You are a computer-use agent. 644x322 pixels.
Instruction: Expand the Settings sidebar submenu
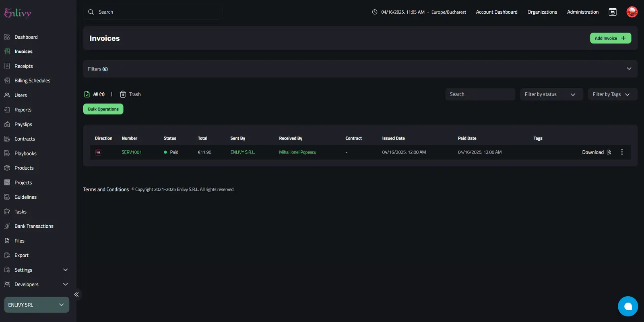pyautogui.click(x=66, y=270)
